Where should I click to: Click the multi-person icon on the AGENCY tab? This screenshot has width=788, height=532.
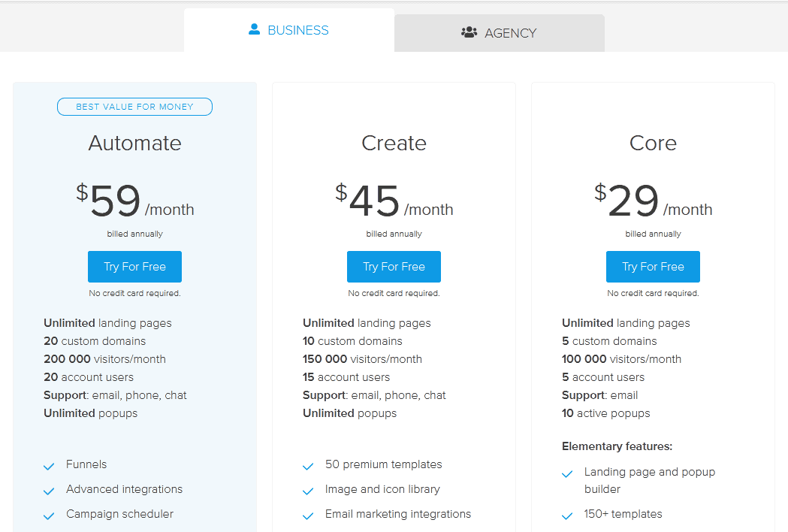click(469, 32)
